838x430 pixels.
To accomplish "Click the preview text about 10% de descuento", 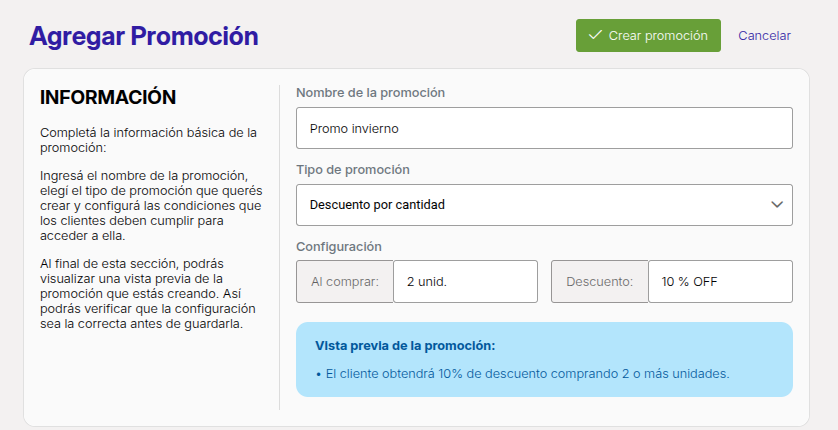I will pos(527,374).
